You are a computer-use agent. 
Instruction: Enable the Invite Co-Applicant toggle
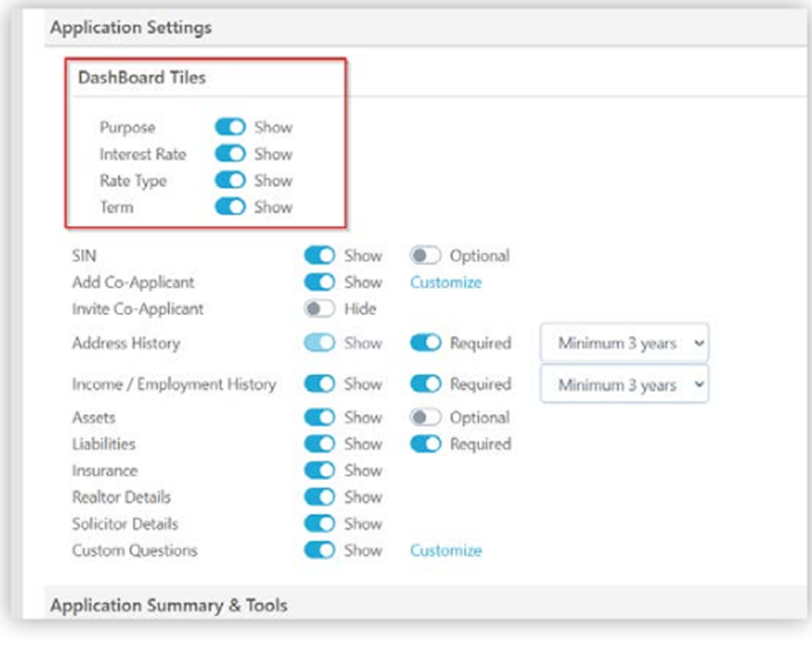click(x=320, y=309)
